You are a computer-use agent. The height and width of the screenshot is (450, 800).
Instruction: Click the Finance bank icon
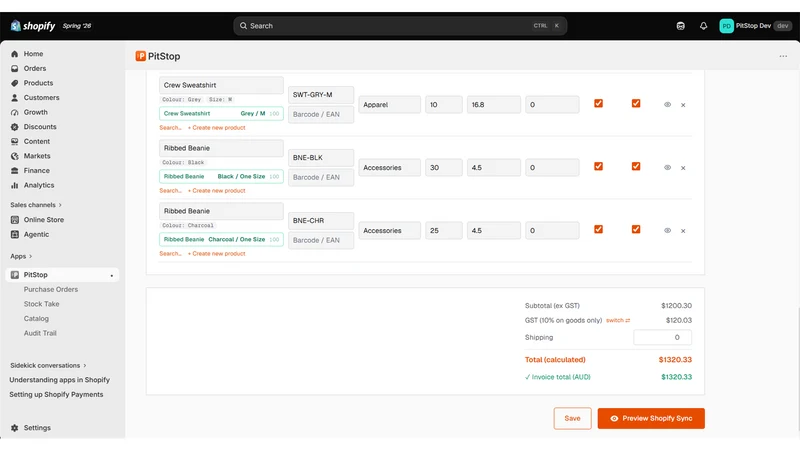14,170
